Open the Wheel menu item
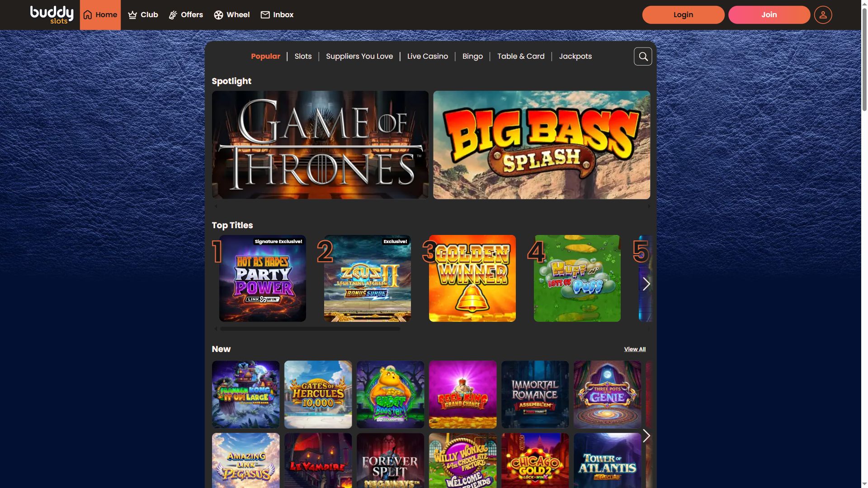The width and height of the screenshot is (868, 488). [231, 15]
